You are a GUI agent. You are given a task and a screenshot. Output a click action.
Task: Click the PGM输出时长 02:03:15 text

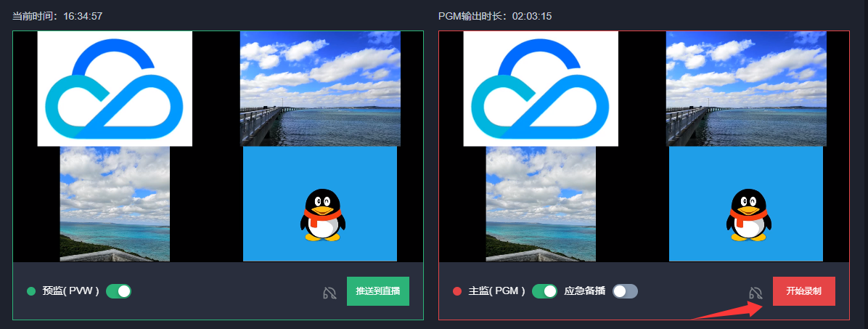tap(495, 16)
